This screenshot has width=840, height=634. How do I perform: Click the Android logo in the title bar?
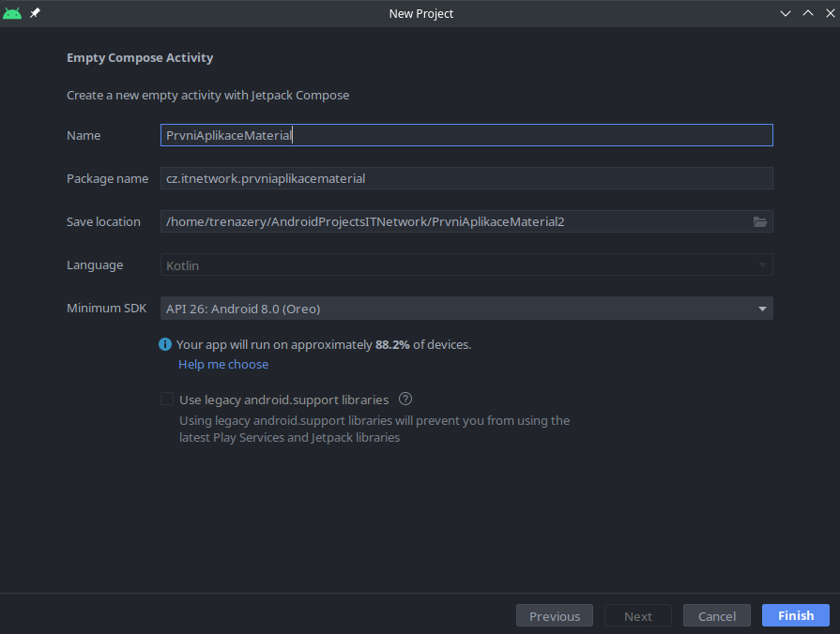[x=12, y=13]
